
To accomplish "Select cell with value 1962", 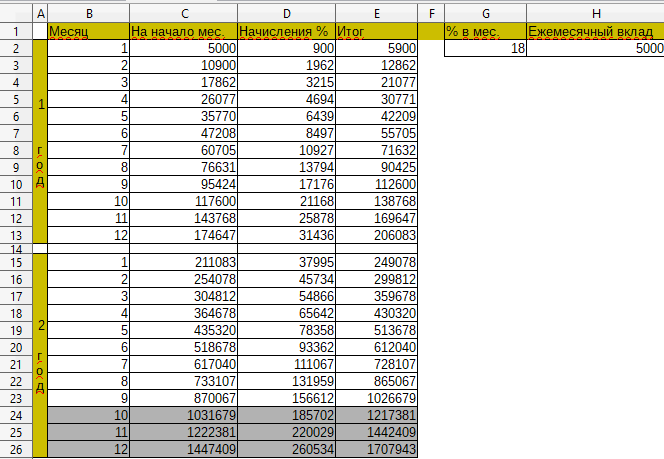I will coord(287,65).
